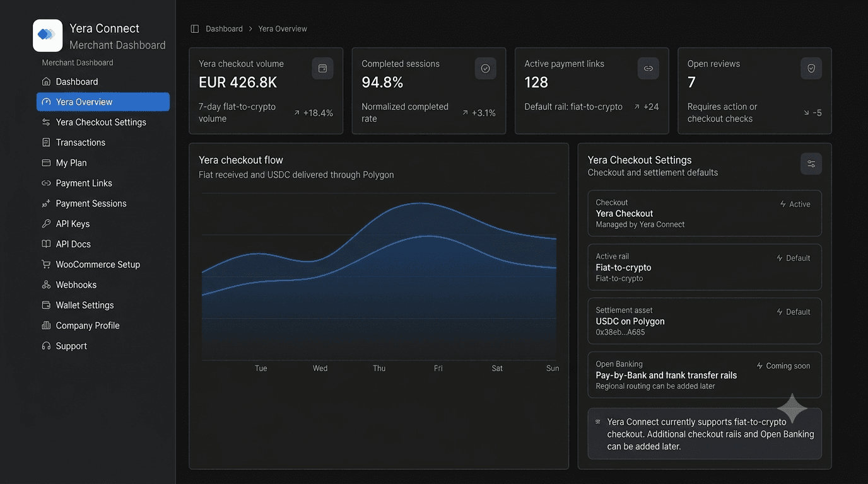Viewport: 868px width, 484px height.
Task: Toggle the sidebar panel icon beside Dashboard breadcrumb
Action: click(x=195, y=29)
